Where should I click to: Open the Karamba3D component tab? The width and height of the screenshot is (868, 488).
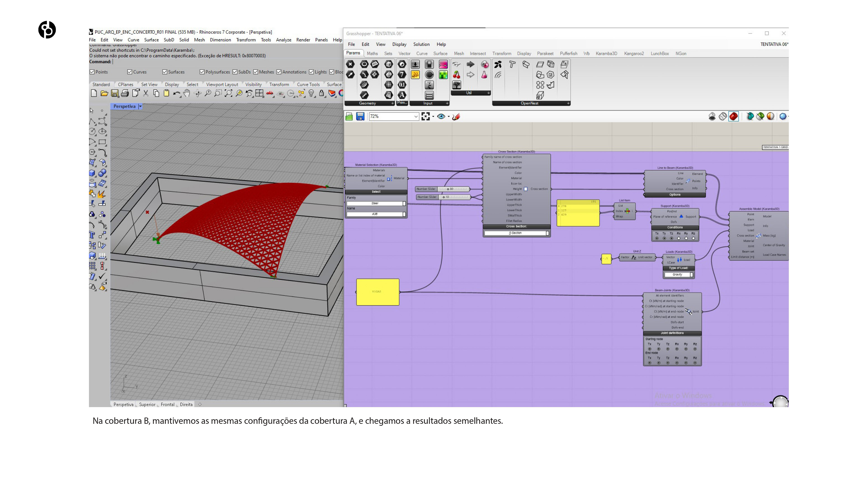(606, 54)
